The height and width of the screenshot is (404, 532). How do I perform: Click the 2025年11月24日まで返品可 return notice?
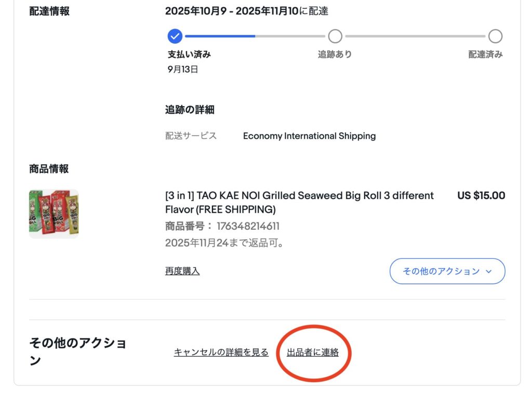click(x=224, y=243)
